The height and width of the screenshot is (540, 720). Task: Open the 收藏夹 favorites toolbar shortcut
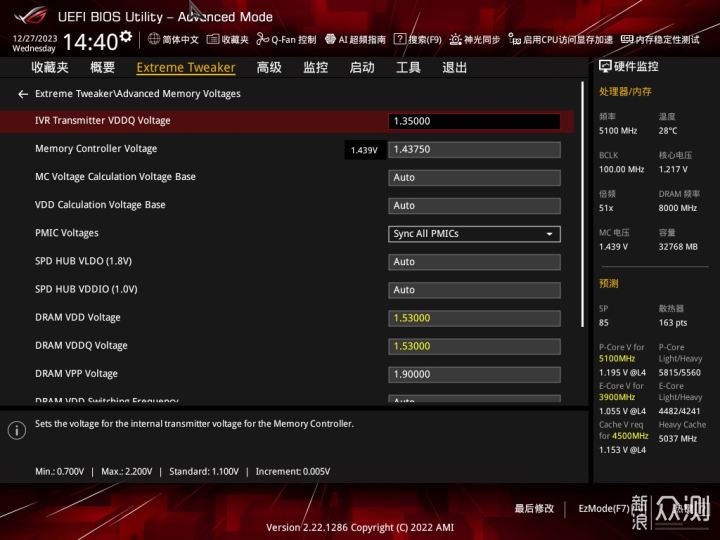pos(227,39)
